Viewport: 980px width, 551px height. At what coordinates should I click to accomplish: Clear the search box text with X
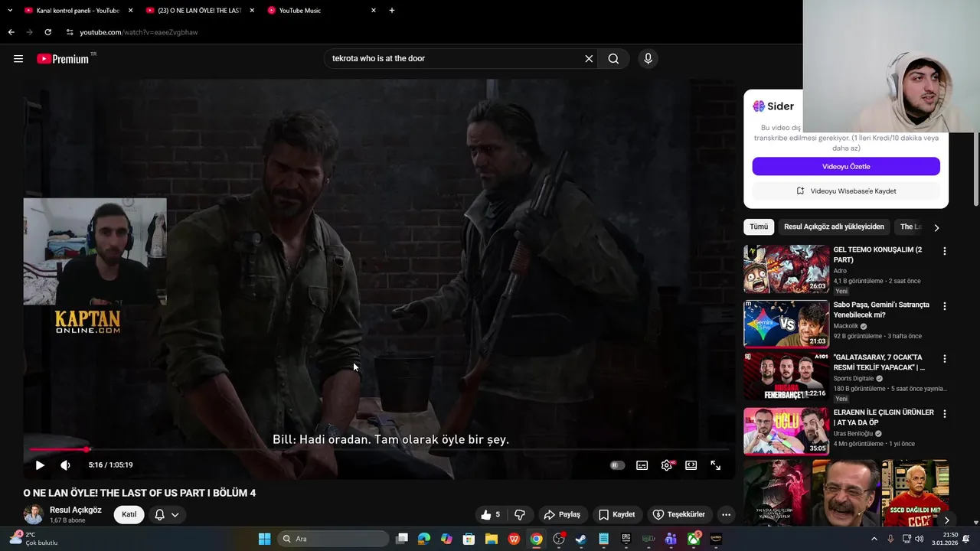click(589, 59)
